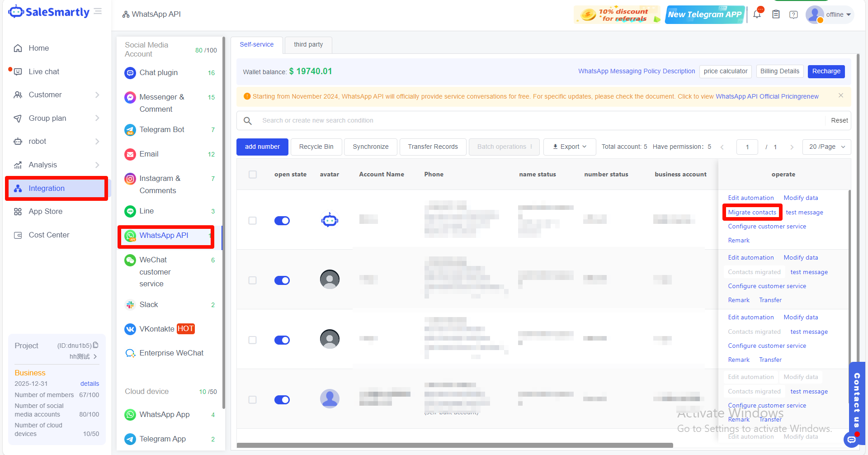Open Telegram Bot channel icon
The height and width of the screenshot is (455, 868).
tap(130, 130)
